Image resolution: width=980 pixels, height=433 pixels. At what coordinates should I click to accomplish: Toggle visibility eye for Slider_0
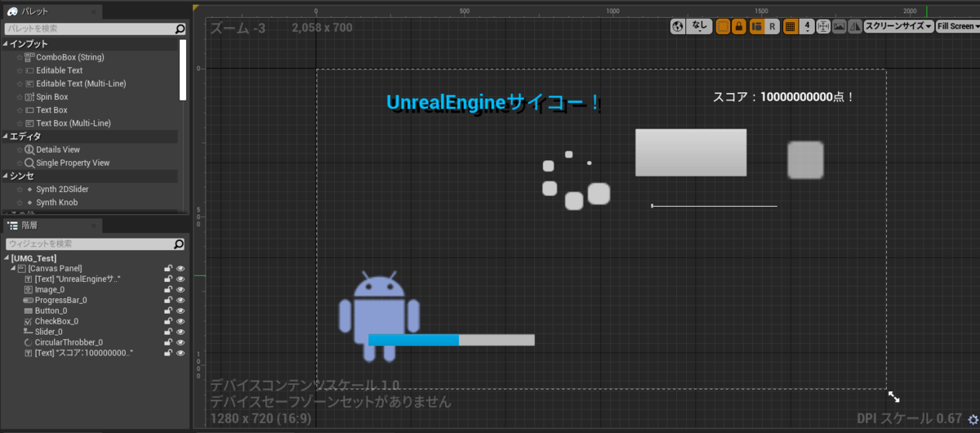point(180,332)
